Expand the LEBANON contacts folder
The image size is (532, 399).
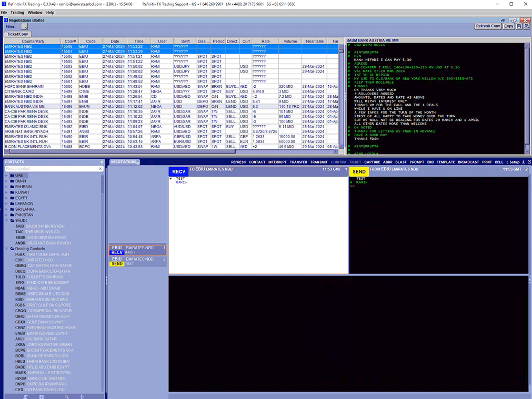coord(6,204)
